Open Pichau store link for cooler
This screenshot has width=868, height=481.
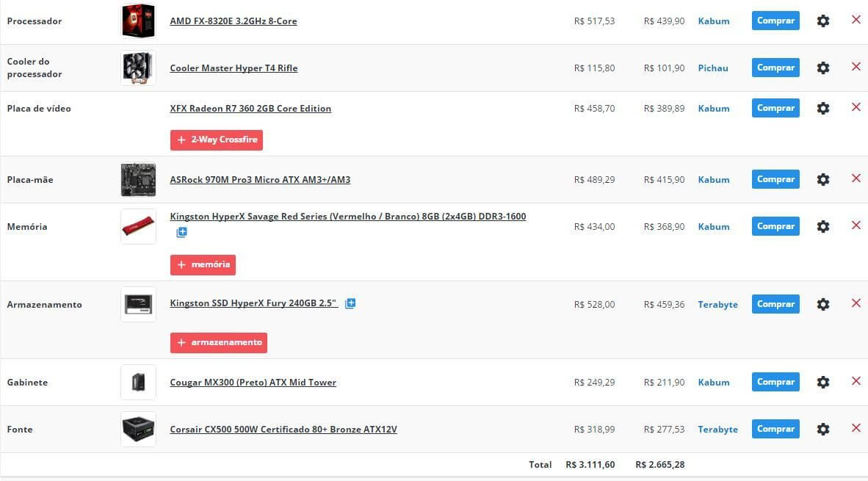click(713, 68)
